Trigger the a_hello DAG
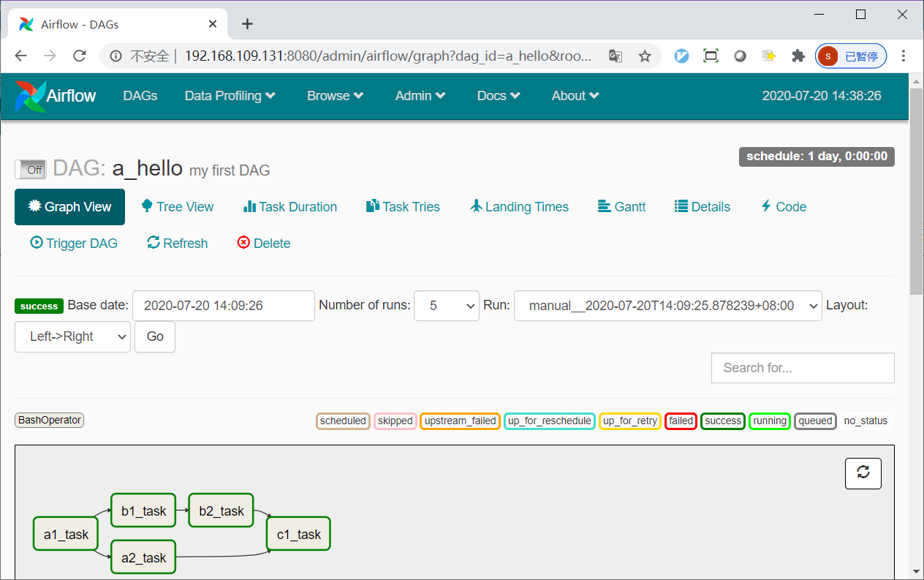 (73, 243)
